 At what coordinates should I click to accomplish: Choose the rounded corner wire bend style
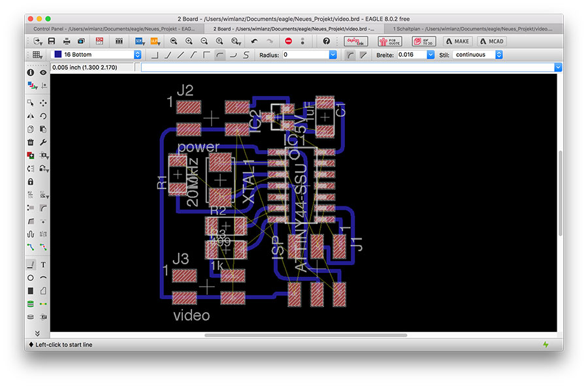tap(220, 55)
